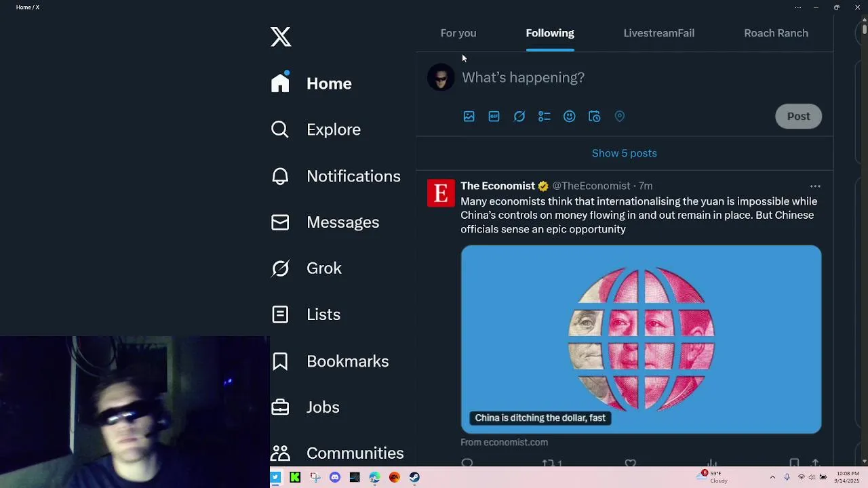Click the @TheEconomist handle
Image resolution: width=868 pixels, height=488 pixels.
pos(591,186)
